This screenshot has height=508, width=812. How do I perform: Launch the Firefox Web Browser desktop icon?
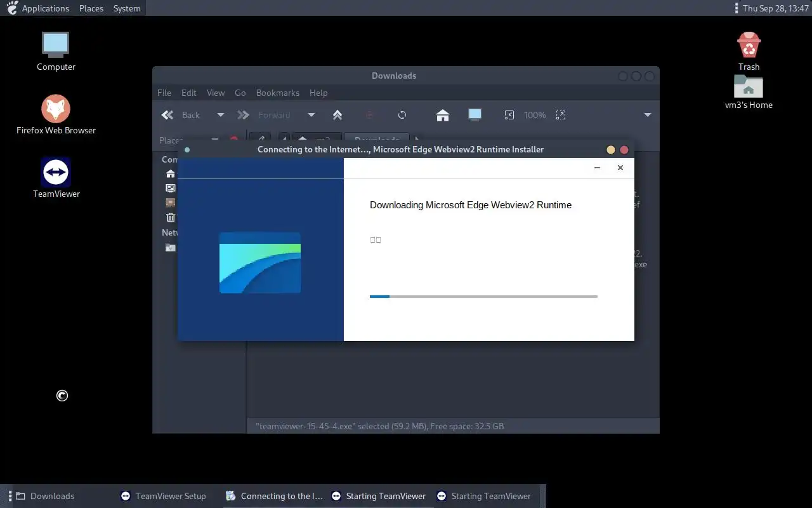point(56,115)
